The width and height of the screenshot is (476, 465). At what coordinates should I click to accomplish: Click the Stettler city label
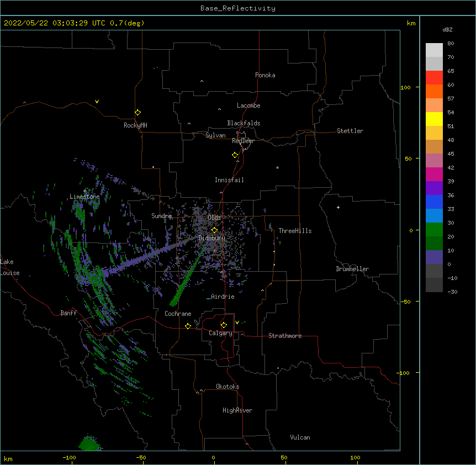pos(350,131)
